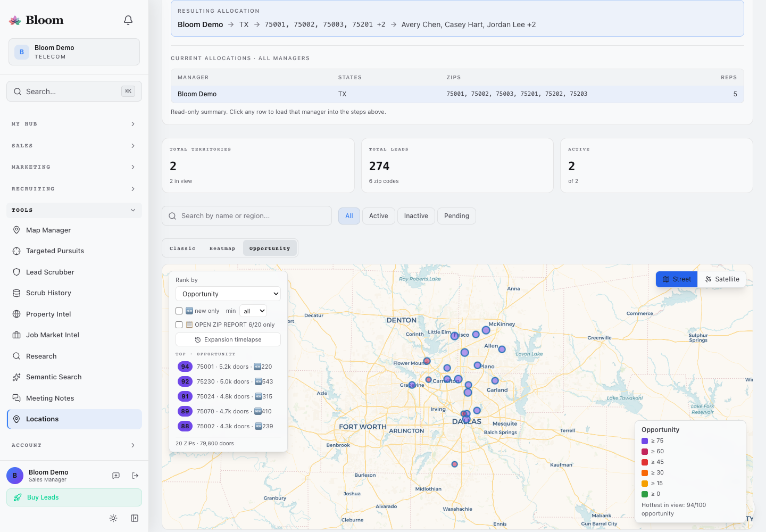
Task: Click the Semantic Search sparkle icon
Action: [16, 377]
